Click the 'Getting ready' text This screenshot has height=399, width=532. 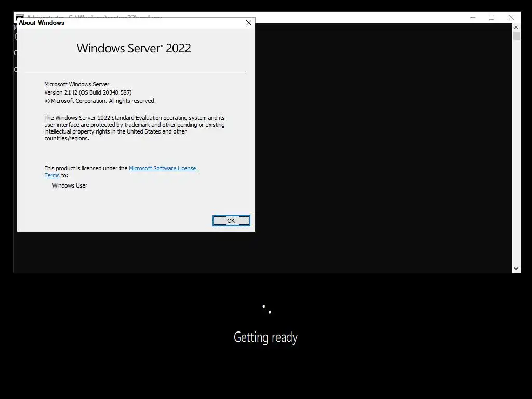pyautogui.click(x=265, y=337)
